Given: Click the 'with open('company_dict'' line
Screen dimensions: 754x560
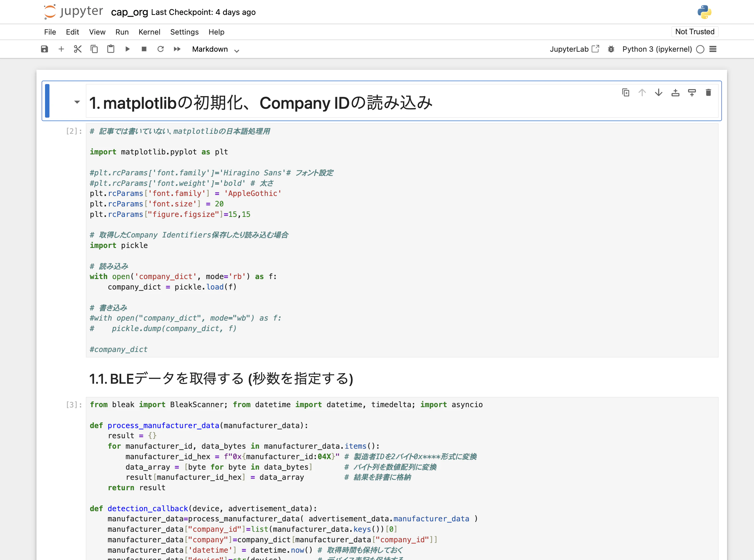Looking at the screenshot, I should pyautogui.click(x=183, y=277).
